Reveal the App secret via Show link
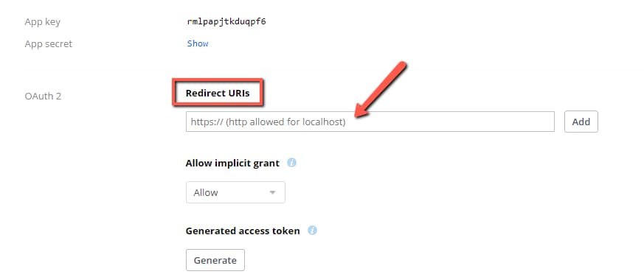 point(198,43)
